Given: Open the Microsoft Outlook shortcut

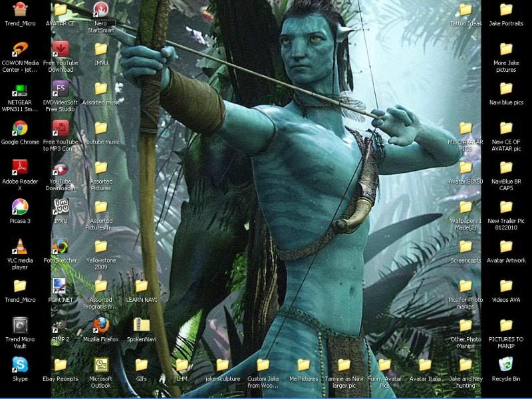Looking at the screenshot, I should 101,364.
